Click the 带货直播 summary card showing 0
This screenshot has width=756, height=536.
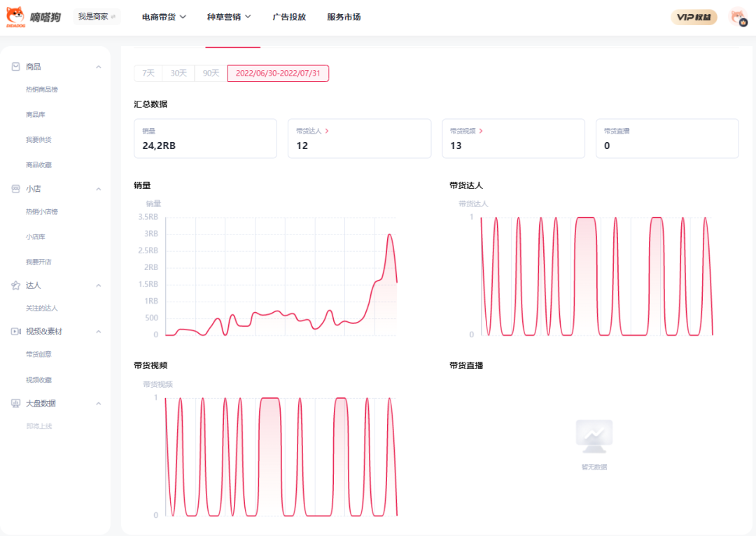[667, 139]
